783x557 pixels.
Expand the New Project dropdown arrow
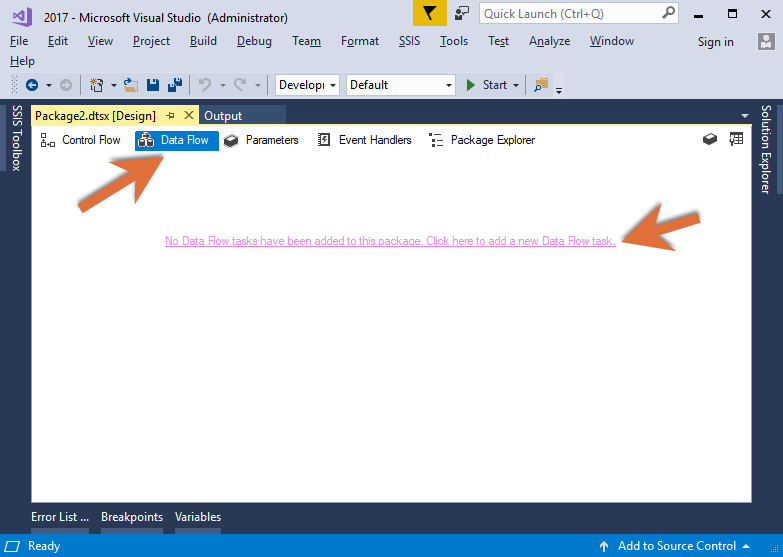tap(113, 85)
